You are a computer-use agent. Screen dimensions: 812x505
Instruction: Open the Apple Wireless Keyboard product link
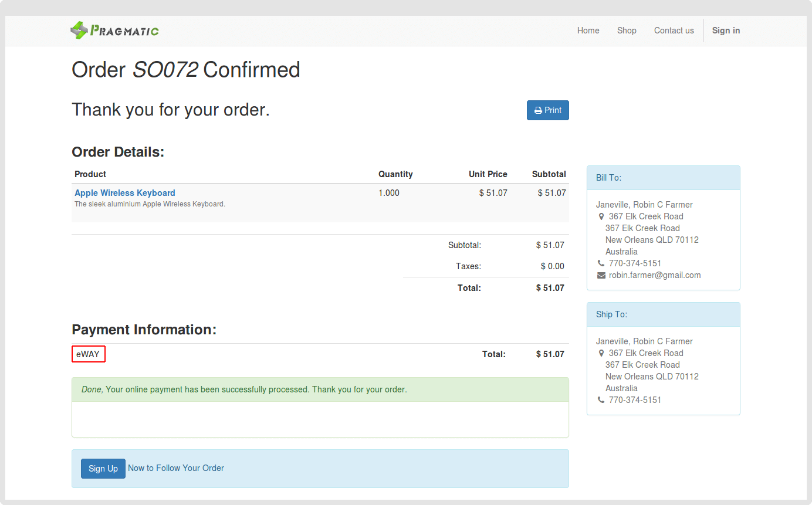pyautogui.click(x=125, y=193)
